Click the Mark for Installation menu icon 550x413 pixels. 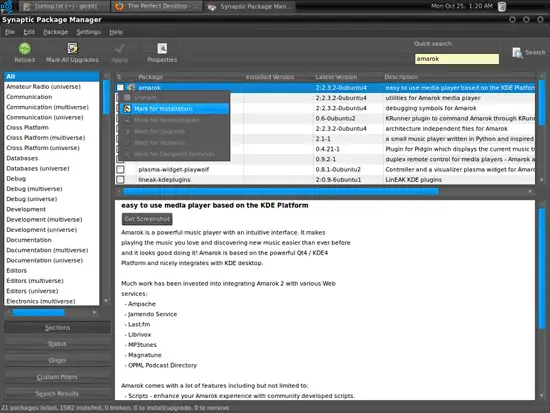pyautogui.click(x=127, y=109)
